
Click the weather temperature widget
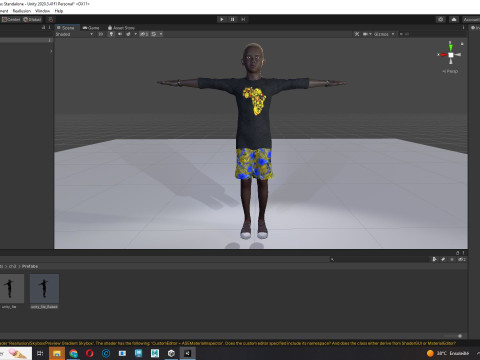448,353
